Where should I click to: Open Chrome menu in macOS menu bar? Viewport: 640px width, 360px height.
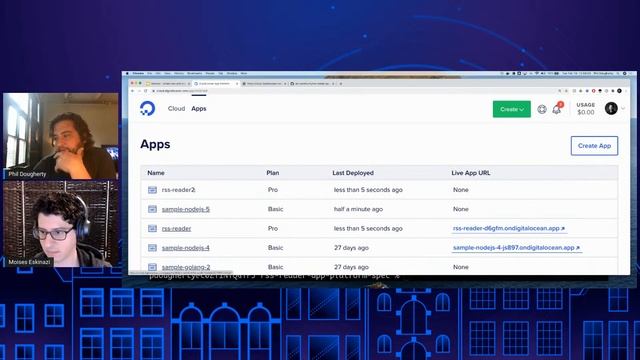(x=138, y=73)
